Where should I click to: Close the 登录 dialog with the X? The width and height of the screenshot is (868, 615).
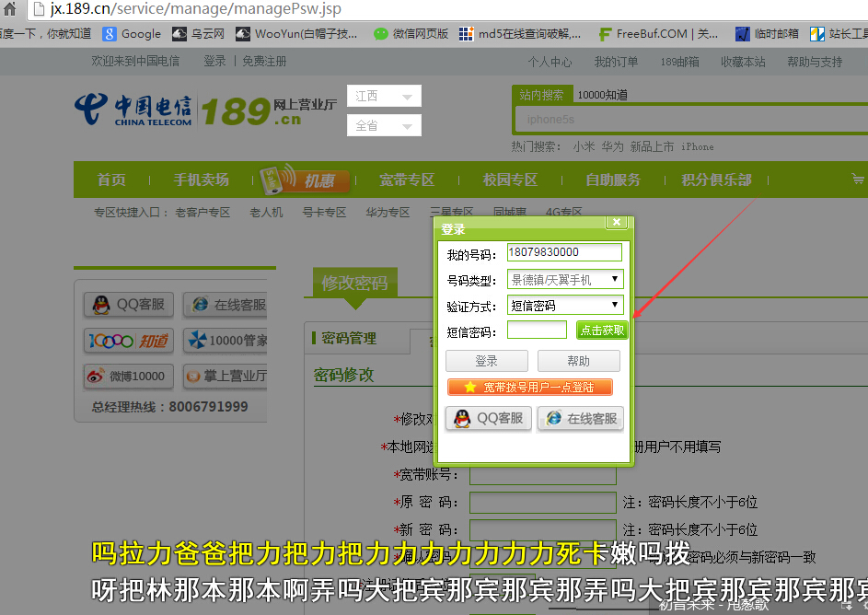(616, 222)
